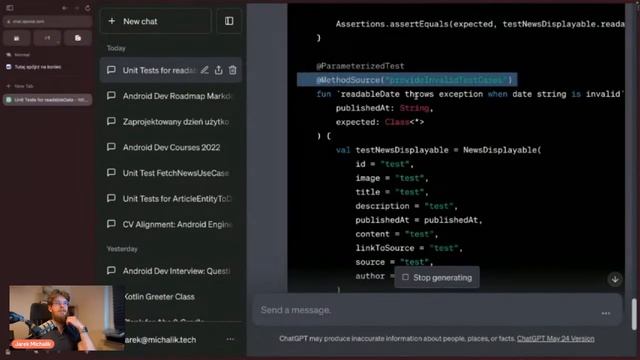Click the webcam video thumbnail
The image size is (640, 360).
pos(67,318)
